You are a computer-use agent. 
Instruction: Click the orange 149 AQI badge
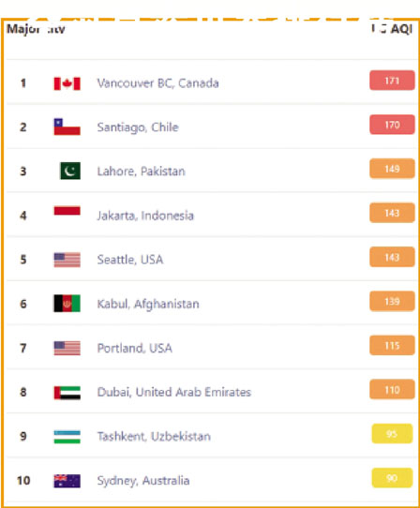[x=392, y=169]
